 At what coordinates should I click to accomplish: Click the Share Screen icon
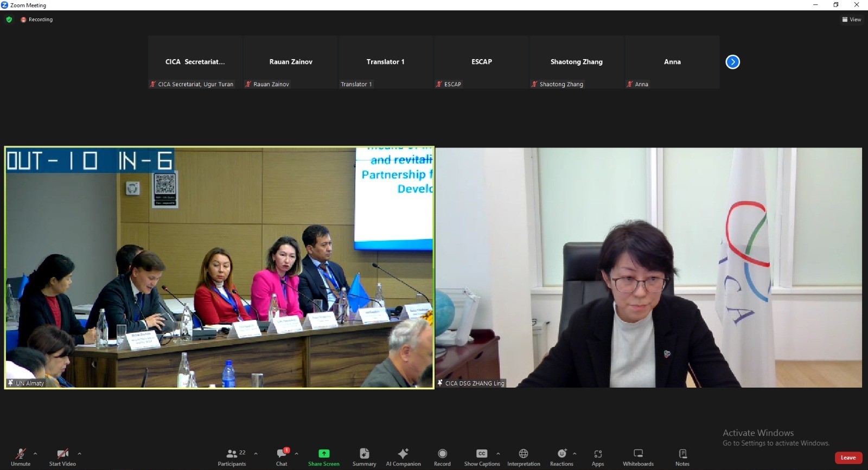pos(323,454)
